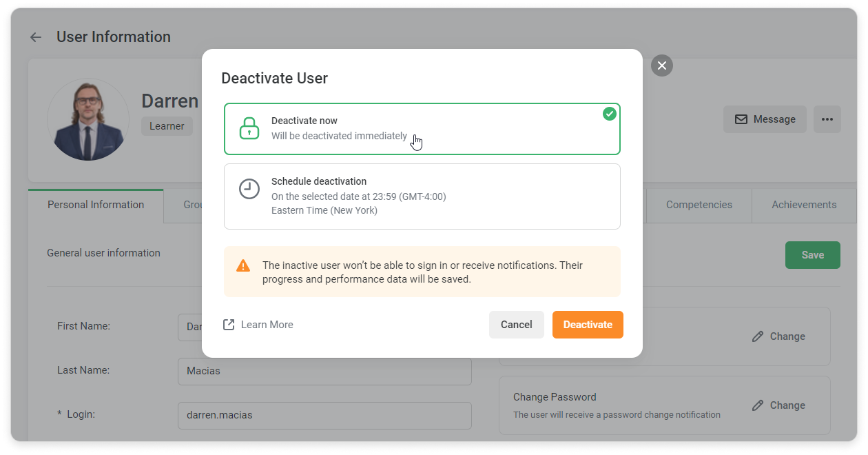Click the external link icon beside Learn More
This screenshot has height=455, width=868.
click(x=229, y=325)
